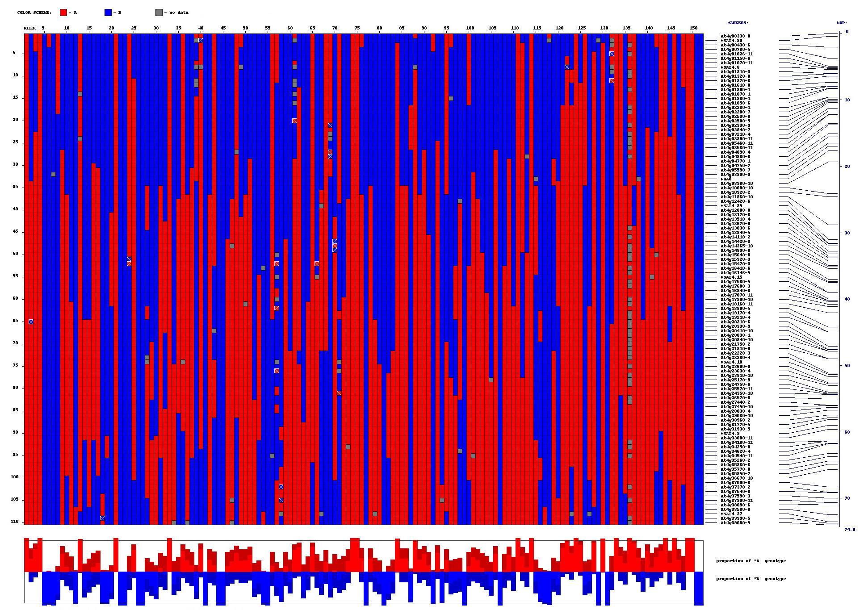
Task: Click the 74.0 map end label
Action: 849,530
